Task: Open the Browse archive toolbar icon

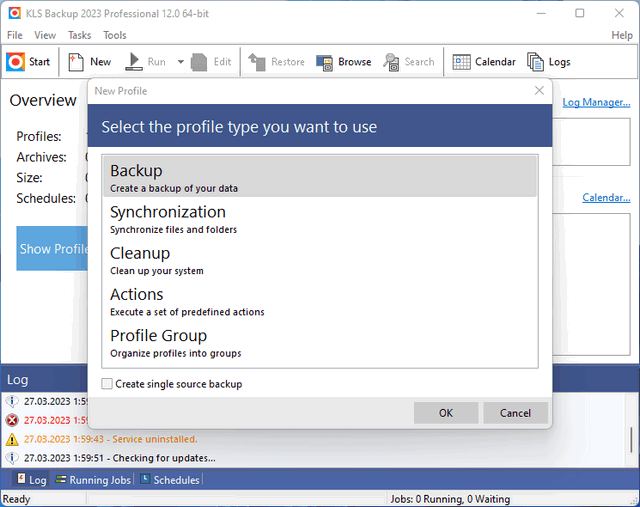Action: tap(325, 62)
